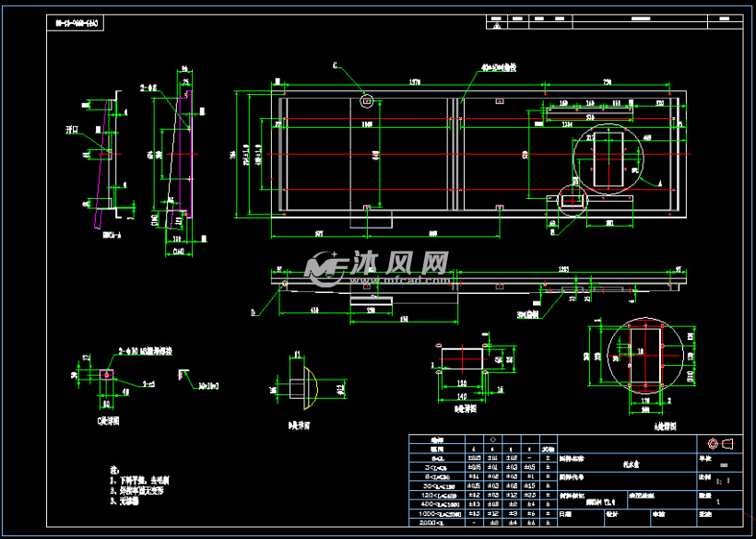Select the large circled detail A callout in plan view

pos(617,156)
